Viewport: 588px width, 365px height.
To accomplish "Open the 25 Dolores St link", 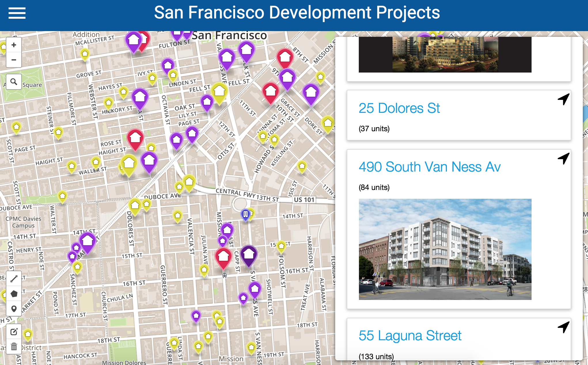I will point(399,109).
